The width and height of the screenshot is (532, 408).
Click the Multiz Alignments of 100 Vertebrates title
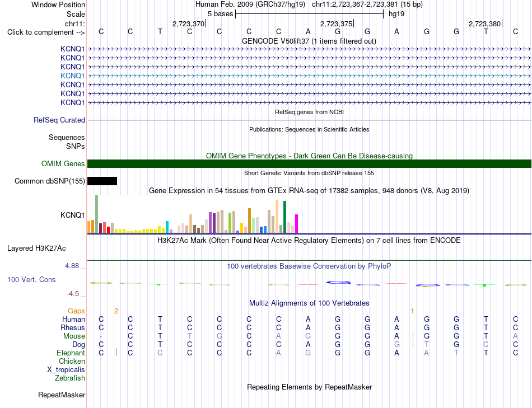click(x=309, y=303)
